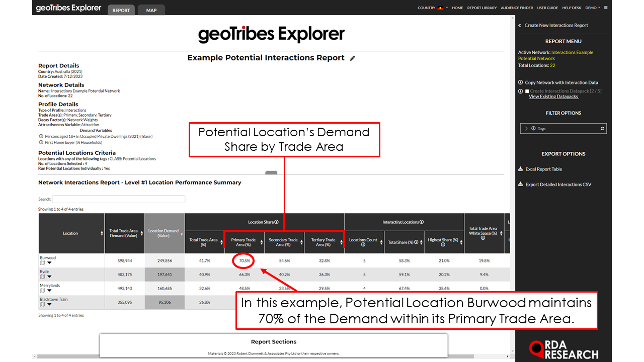Expand the Blacktown Train row dropdown arrow
644x362 pixels.
point(49,304)
